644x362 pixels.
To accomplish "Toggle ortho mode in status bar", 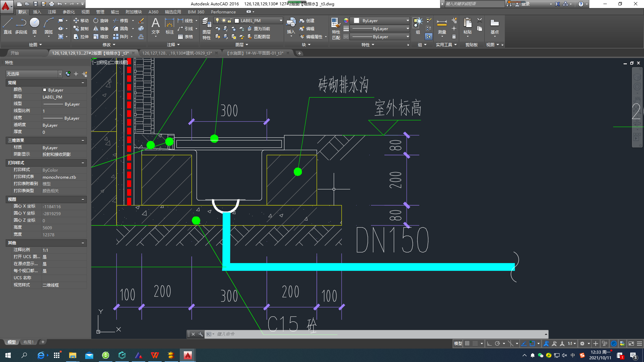I will click(489, 344).
